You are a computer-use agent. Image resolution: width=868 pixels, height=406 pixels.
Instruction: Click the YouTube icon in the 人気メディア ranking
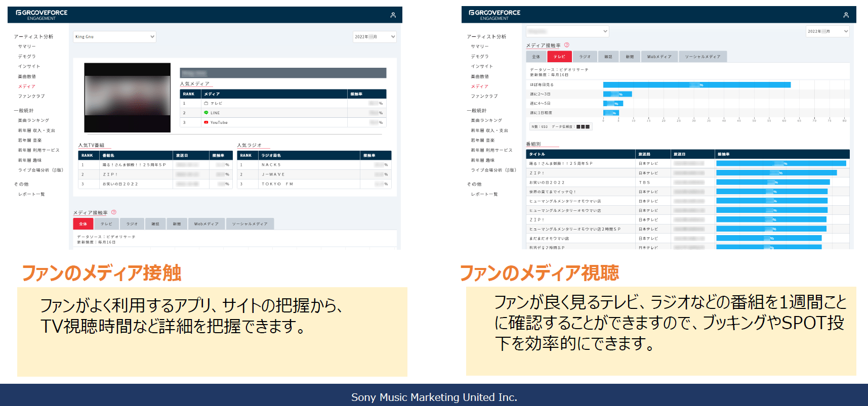206,122
